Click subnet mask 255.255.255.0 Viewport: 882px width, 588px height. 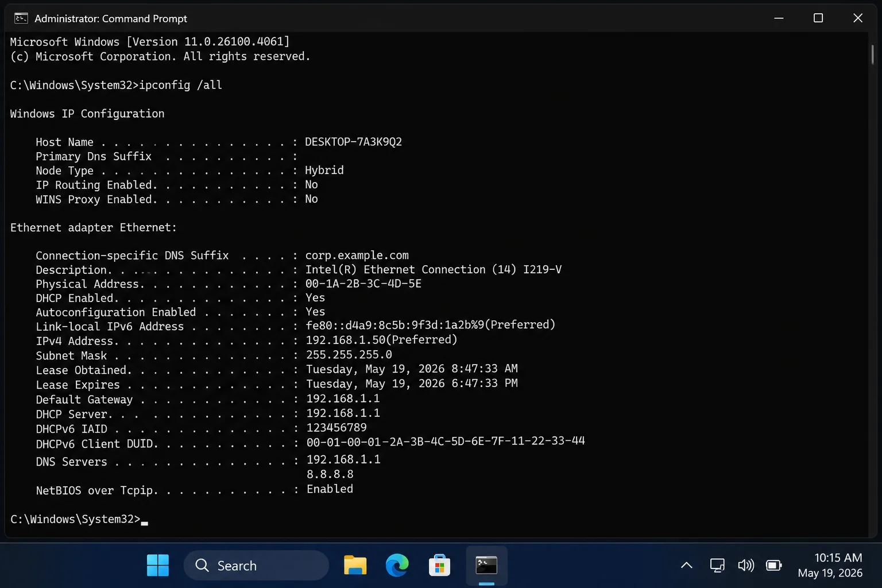(349, 355)
